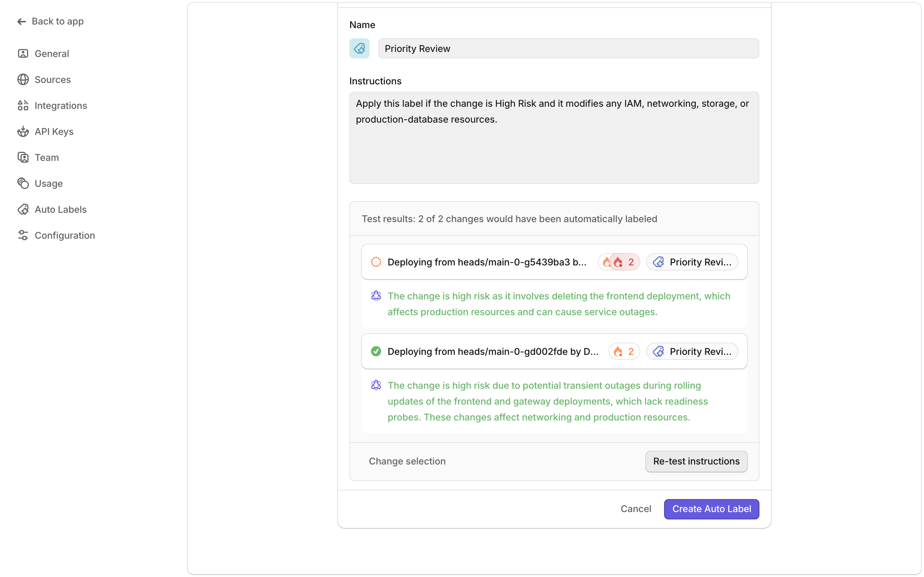The image size is (924, 577).
Task: Click the API Keys icon
Action: point(23,131)
